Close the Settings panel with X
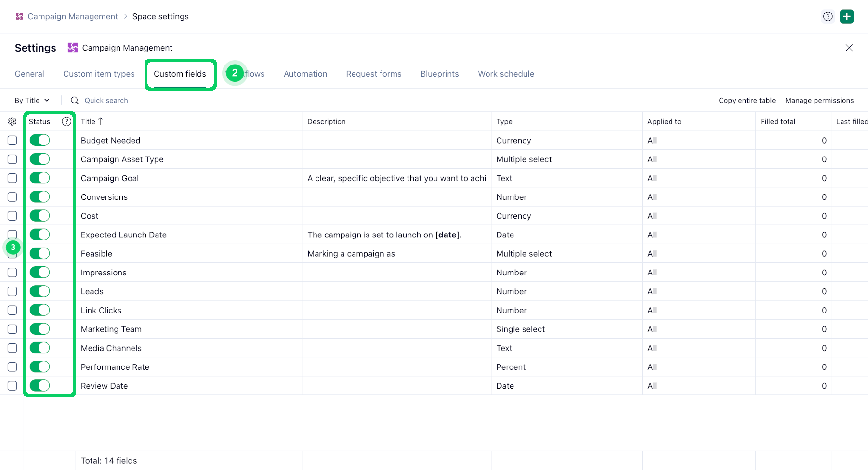The image size is (868, 470). (849, 48)
